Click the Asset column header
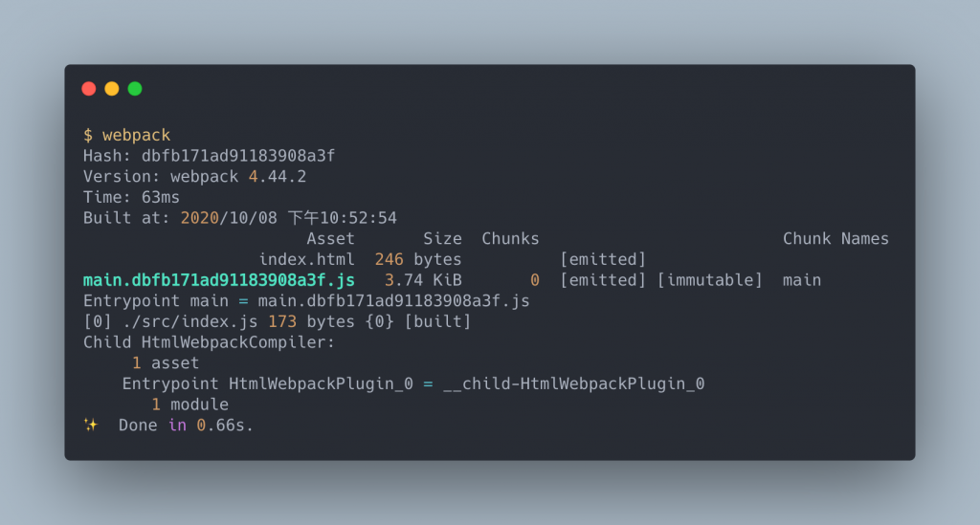The height and width of the screenshot is (525, 980). [330, 238]
